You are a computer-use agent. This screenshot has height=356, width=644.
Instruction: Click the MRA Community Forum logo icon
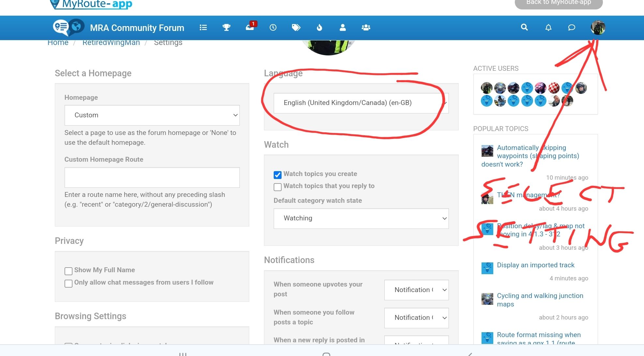(69, 27)
